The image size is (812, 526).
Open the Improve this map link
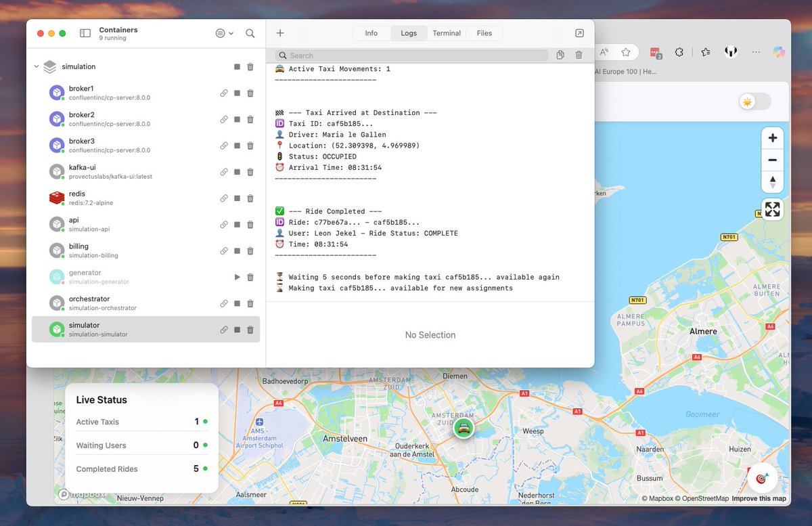pos(759,499)
